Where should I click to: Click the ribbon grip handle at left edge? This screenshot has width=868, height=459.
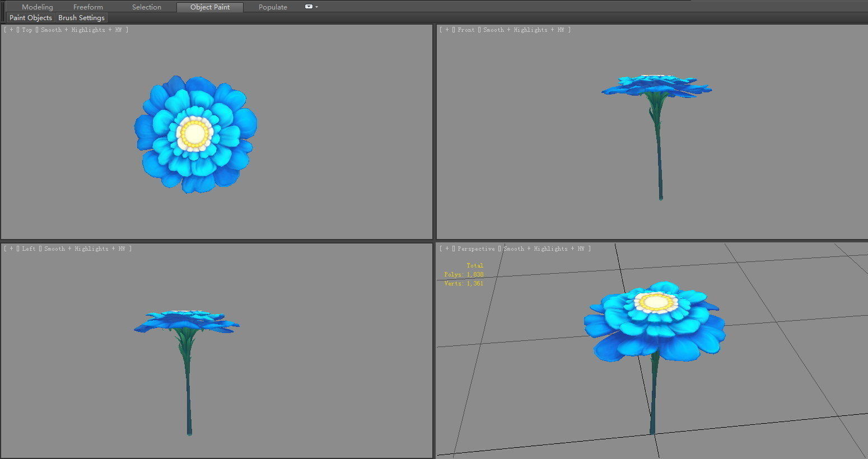[x=3, y=12]
